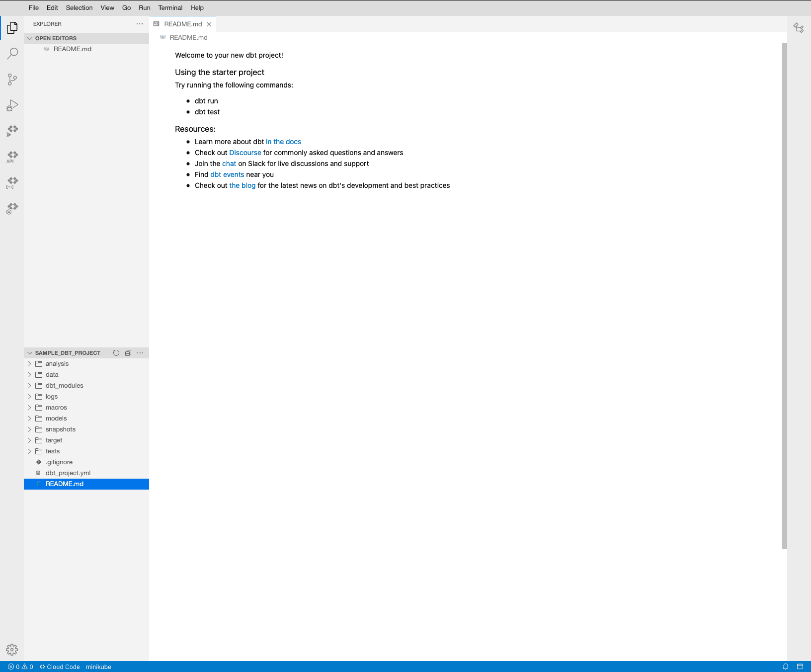Open the View menu
Viewport: 811px width, 672px height.
point(107,8)
